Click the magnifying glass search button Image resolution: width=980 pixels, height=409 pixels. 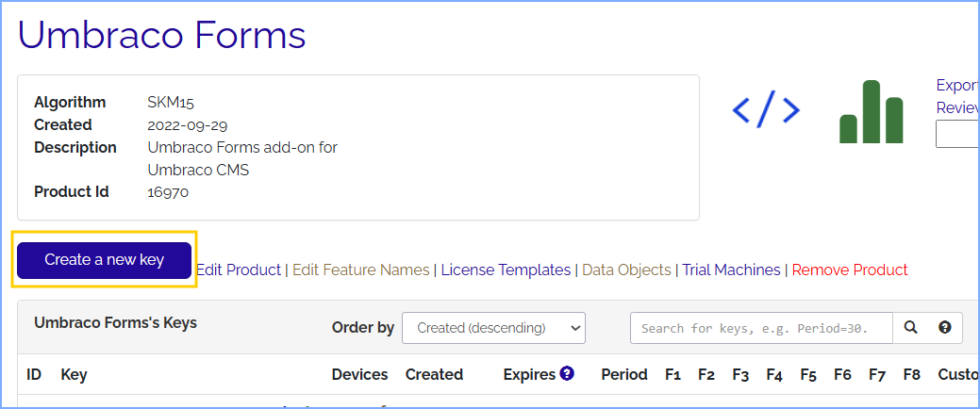pyautogui.click(x=910, y=328)
